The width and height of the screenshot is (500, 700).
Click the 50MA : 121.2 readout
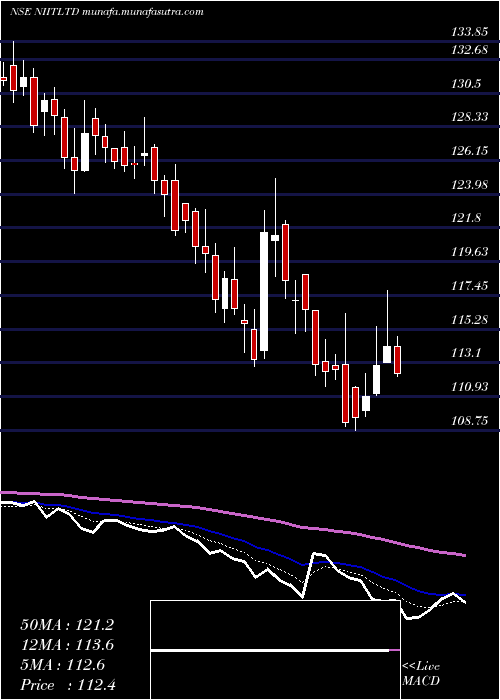67,625
